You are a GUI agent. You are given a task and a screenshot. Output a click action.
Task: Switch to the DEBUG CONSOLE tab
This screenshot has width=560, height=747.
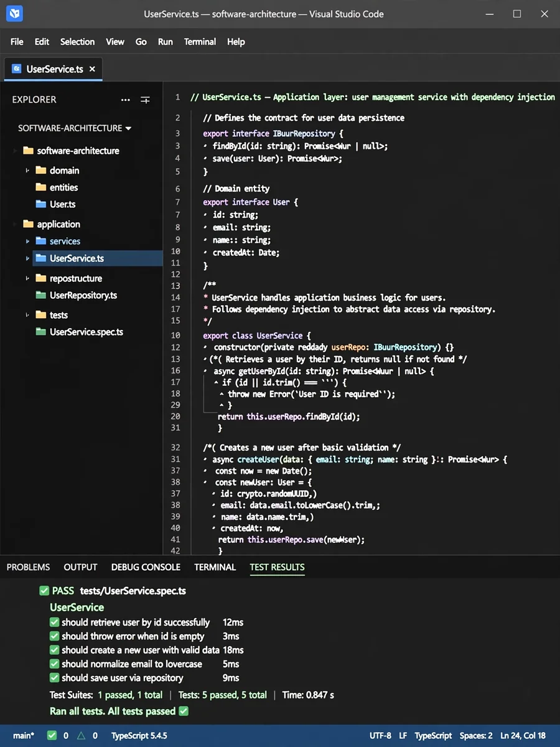pyautogui.click(x=146, y=567)
